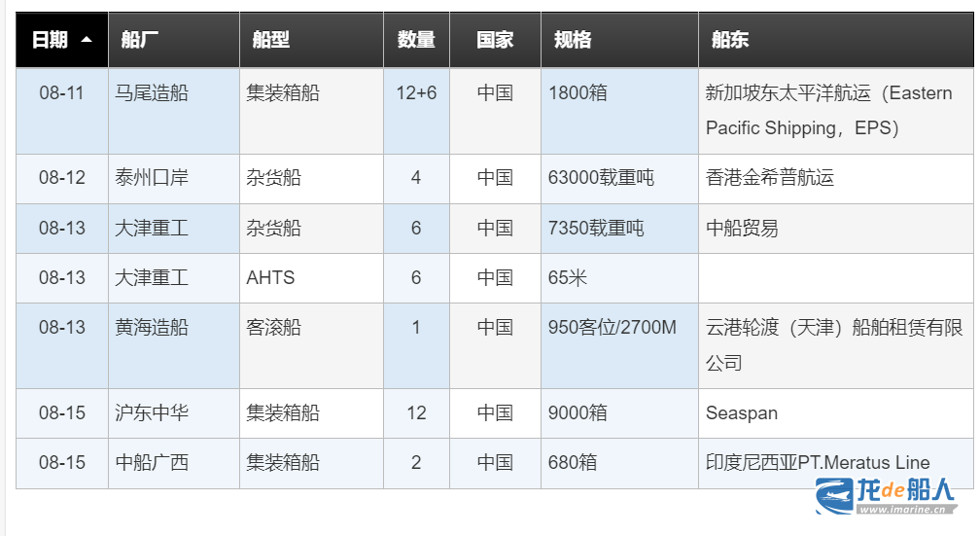This screenshot has width=980, height=536.
Task: Click the 63000载重吨 specification cell
Action: click(619, 179)
